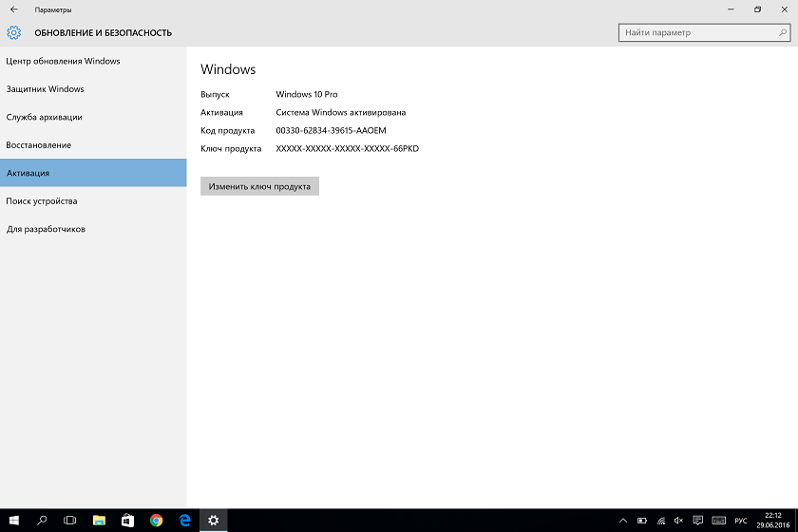This screenshot has width=798, height=532.
Task: Close the Параметры window
Action: [785, 9]
